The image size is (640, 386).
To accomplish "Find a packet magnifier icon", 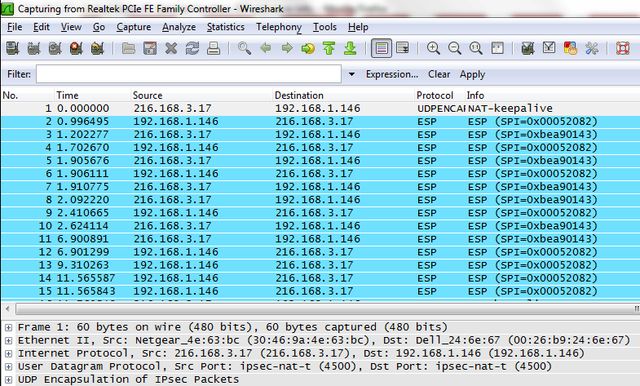I will 244,48.
